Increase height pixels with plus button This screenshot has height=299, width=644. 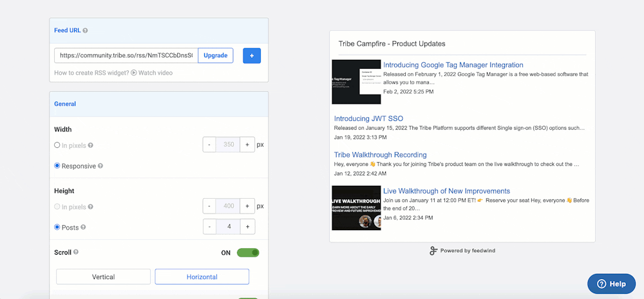247,206
